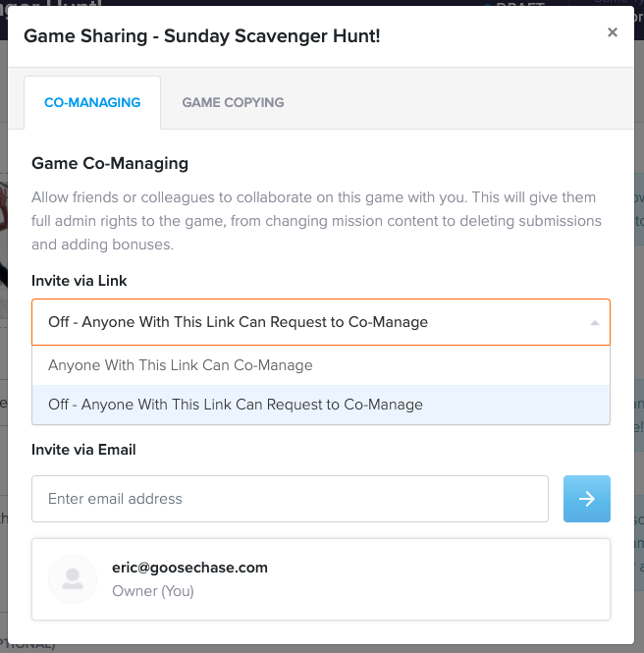Screen dimensions: 644x653
Task: Focus the Enter email address field
Action: tap(291, 499)
